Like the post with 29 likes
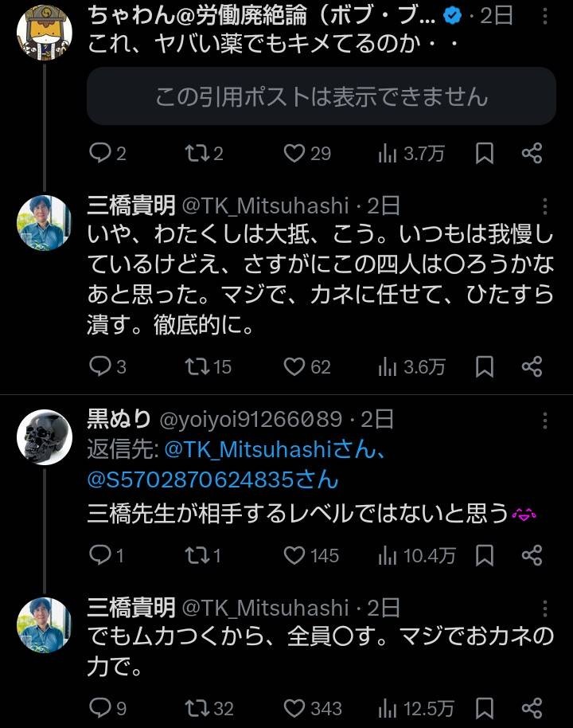The height and width of the screenshot is (728, 573). coord(295,153)
